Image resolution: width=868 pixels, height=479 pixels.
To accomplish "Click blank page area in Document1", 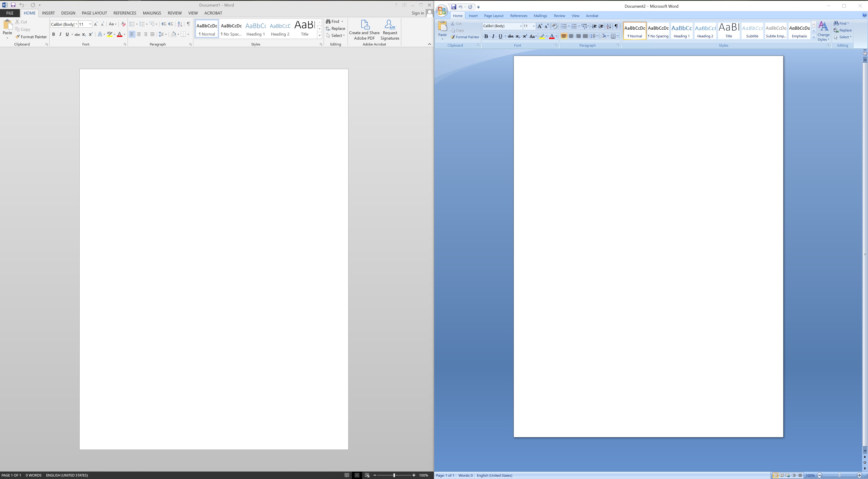I will pyautogui.click(x=214, y=259).
